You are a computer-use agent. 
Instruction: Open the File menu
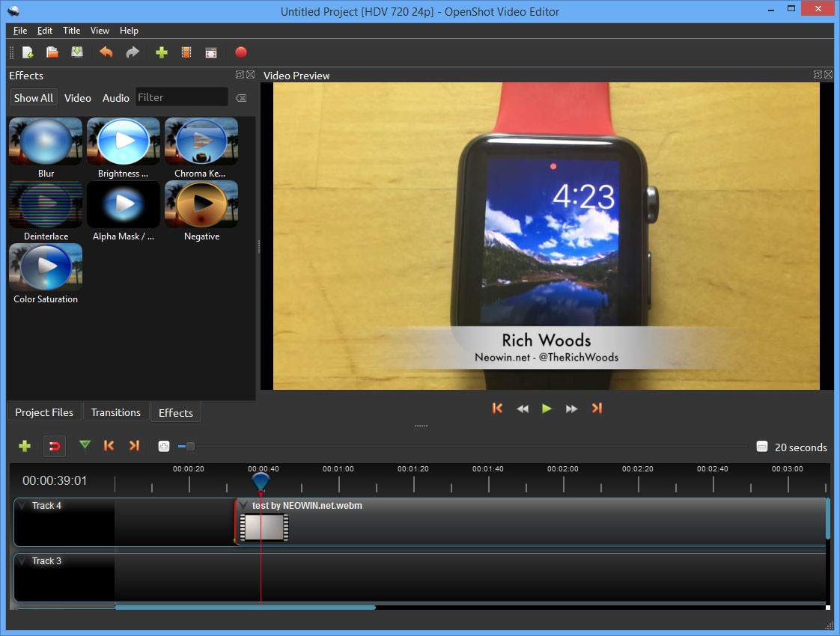20,31
